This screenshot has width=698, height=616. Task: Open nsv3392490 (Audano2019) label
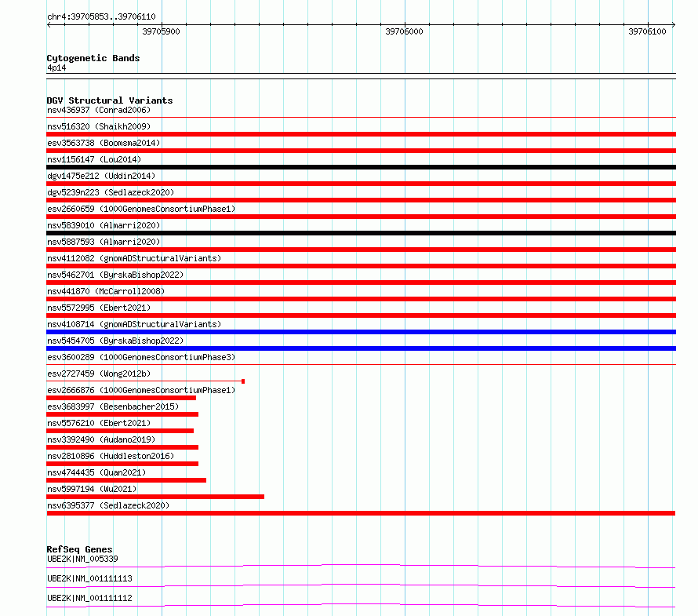[x=101, y=439]
